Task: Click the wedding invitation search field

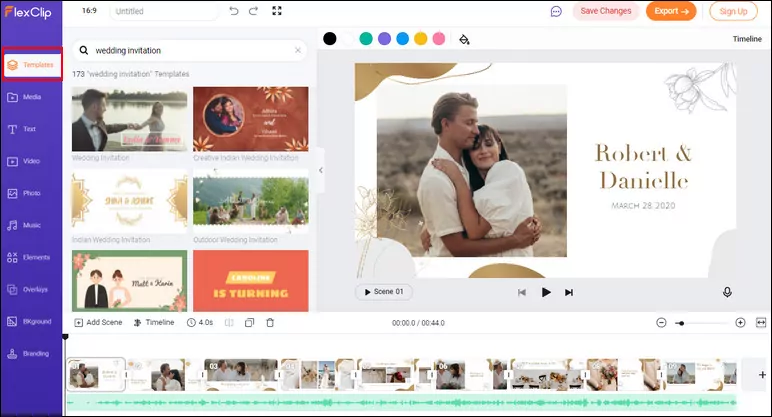Action: click(190, 50)
